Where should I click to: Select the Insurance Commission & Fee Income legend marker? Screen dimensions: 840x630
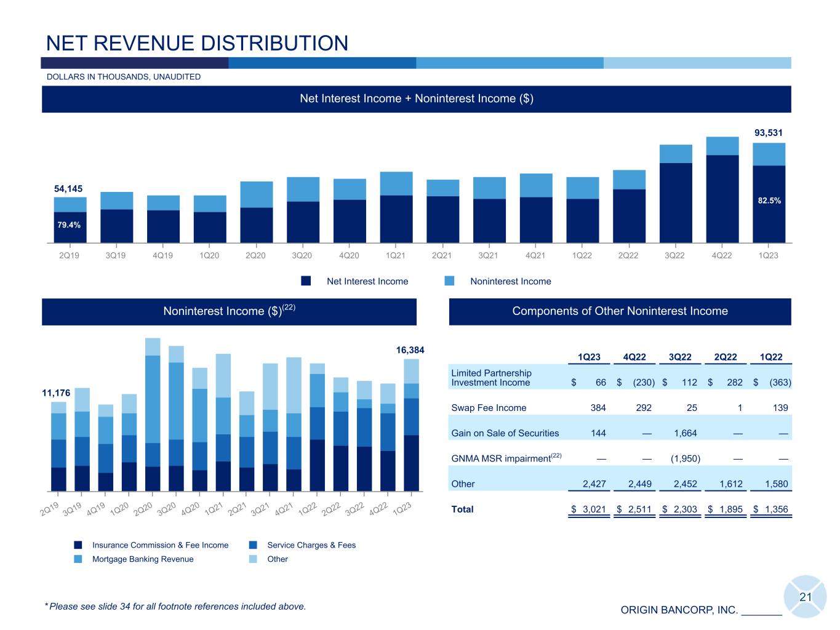coord(78,545)
